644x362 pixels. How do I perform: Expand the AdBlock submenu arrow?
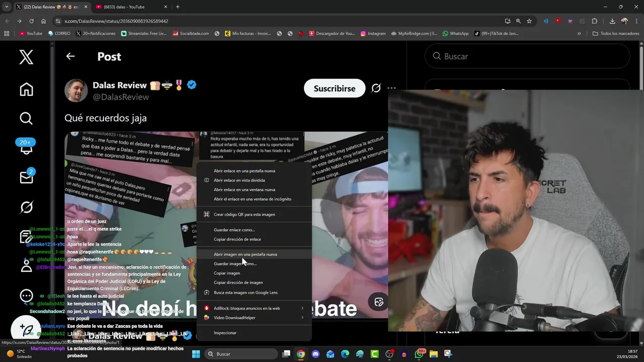302,308
